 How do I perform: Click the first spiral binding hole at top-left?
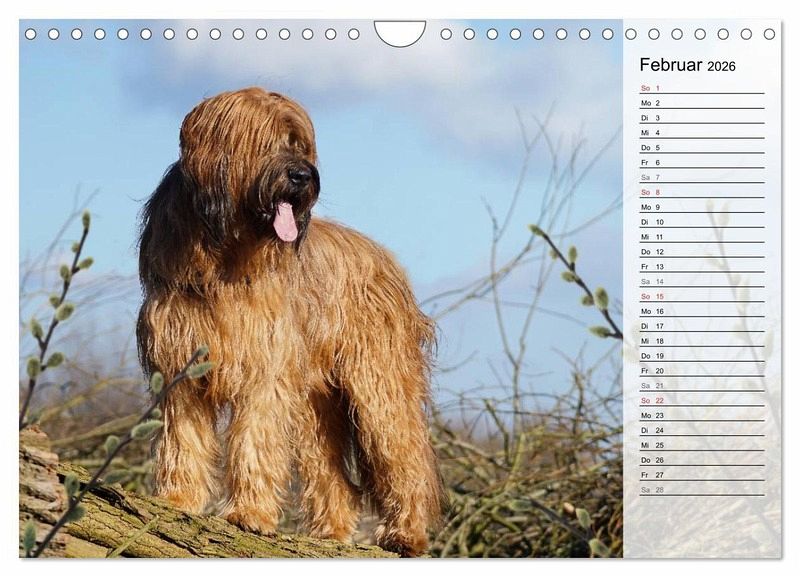30,34
